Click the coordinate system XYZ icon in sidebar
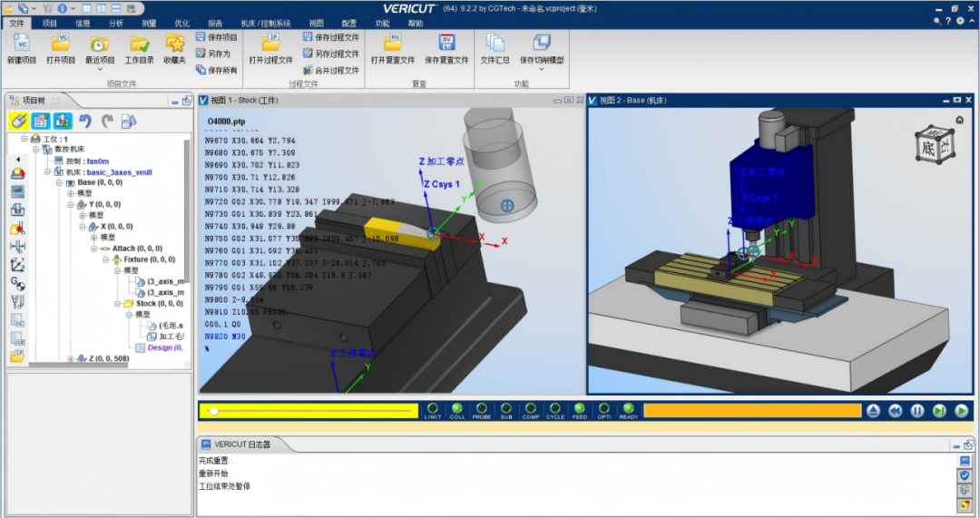Image resolution: width=980 pixels, height=518 pixels. pyautogui.click(x=17, y=265)
